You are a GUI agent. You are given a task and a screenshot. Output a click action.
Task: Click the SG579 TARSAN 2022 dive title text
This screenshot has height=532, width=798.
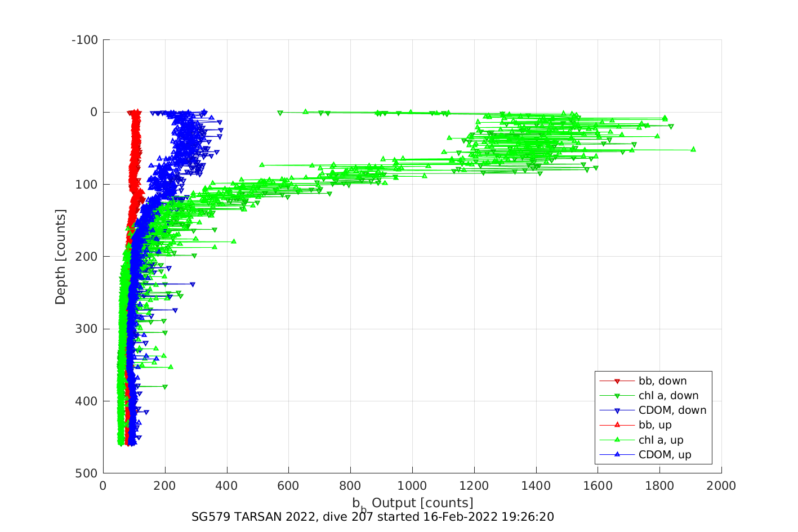373,517
